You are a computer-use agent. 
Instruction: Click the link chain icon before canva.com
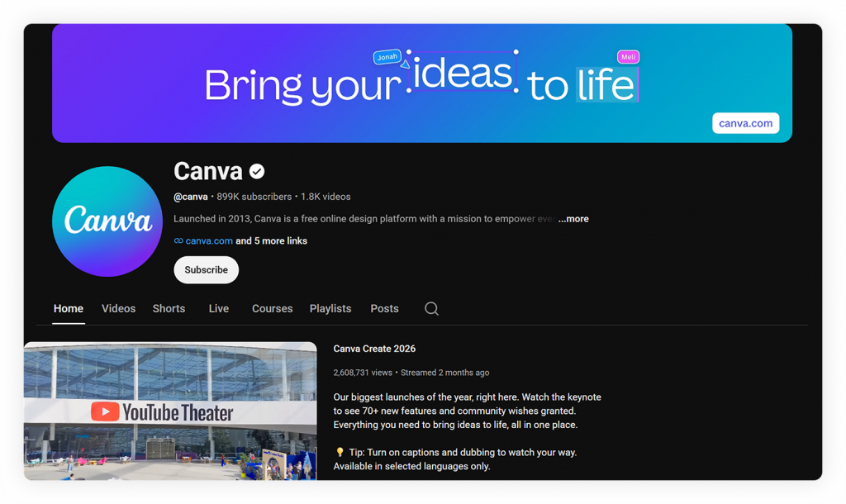[178, 240]
